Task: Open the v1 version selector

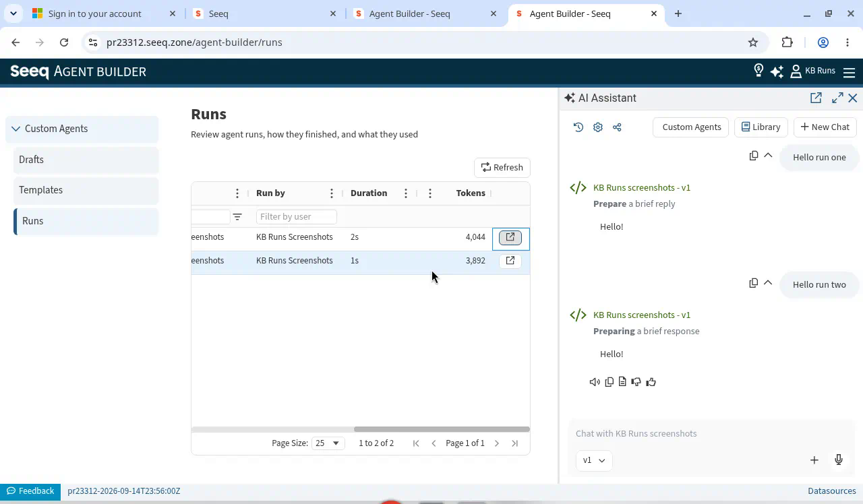Action: point(594,460)
